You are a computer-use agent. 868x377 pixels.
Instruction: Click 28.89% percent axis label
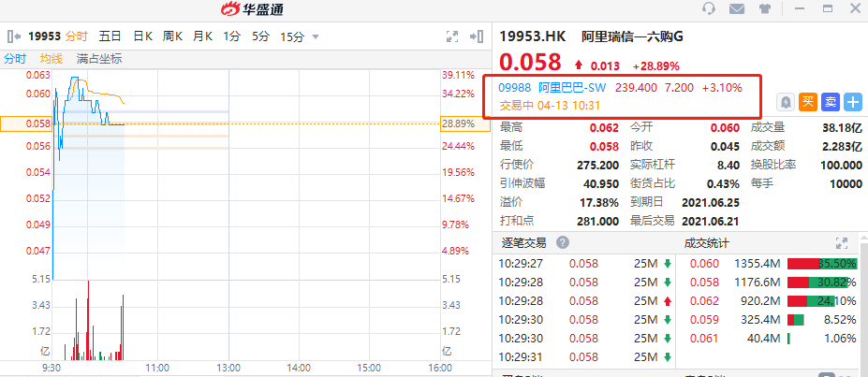point(459,123)
